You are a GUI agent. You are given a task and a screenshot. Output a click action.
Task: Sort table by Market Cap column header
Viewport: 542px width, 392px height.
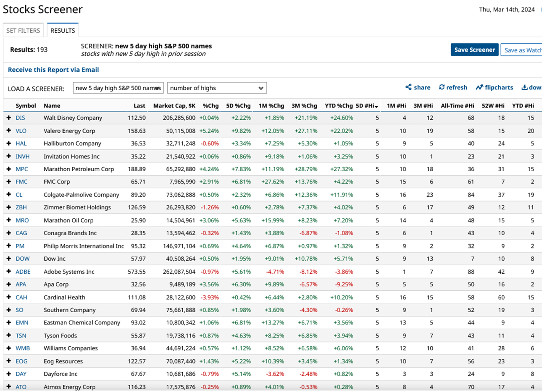click(174, 106)
